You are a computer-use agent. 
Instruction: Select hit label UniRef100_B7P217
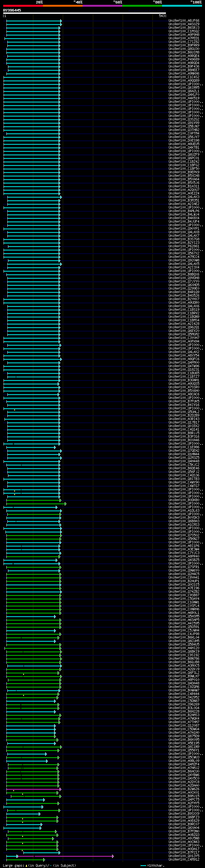[184, 853]
